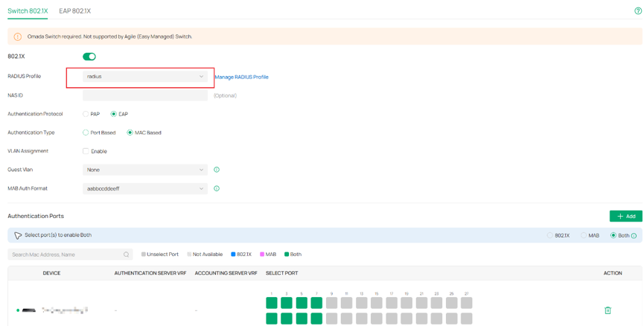Click the switch device icon in table row

[x=29, y=310]
